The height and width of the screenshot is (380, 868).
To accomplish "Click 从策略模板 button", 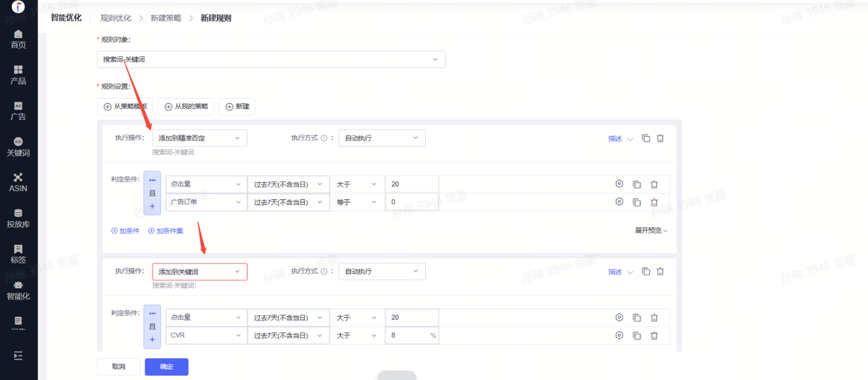I will tap(125, 106).
